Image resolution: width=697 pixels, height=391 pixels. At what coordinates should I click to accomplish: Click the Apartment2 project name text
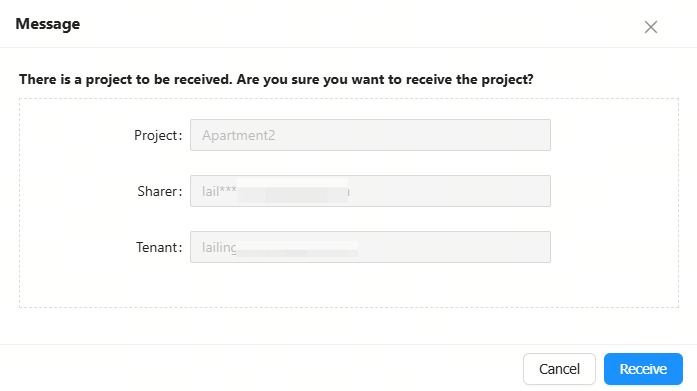(x=239, y=135)
